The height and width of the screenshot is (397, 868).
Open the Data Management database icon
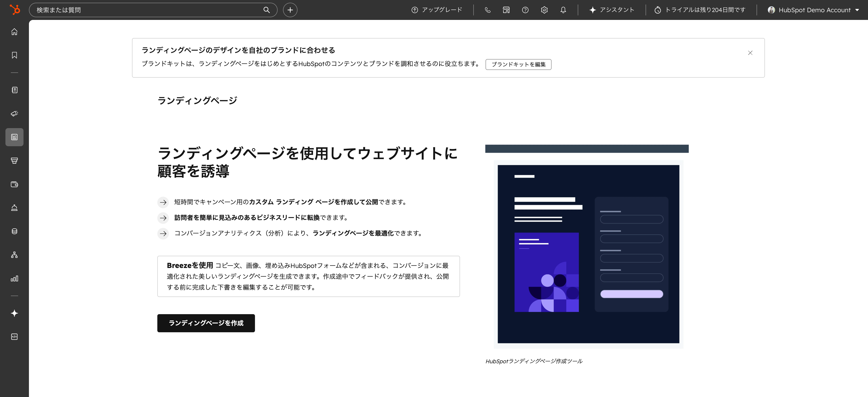point(14,231)
